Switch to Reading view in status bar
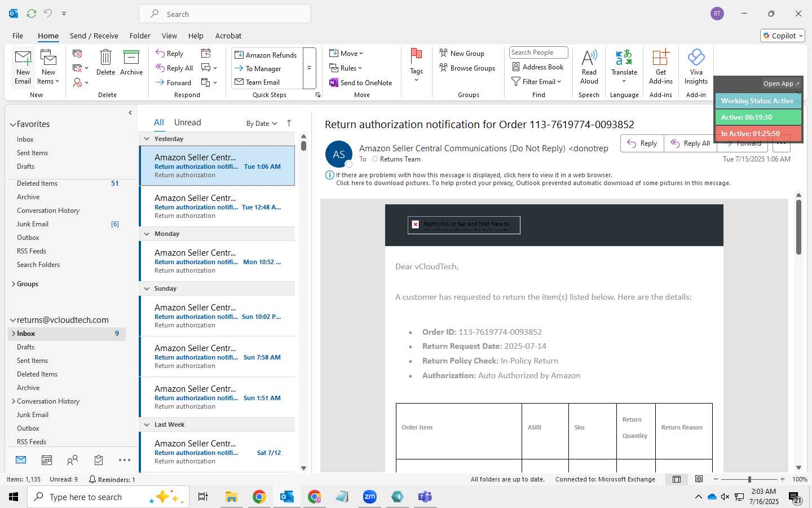Viewport: 812px width, 508px height. 699,479
